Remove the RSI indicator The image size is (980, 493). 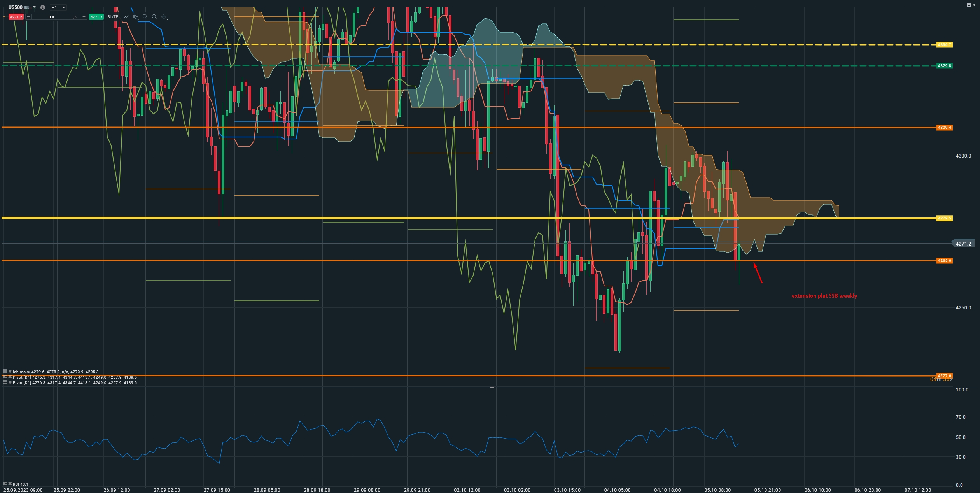(x=10, y=484)
